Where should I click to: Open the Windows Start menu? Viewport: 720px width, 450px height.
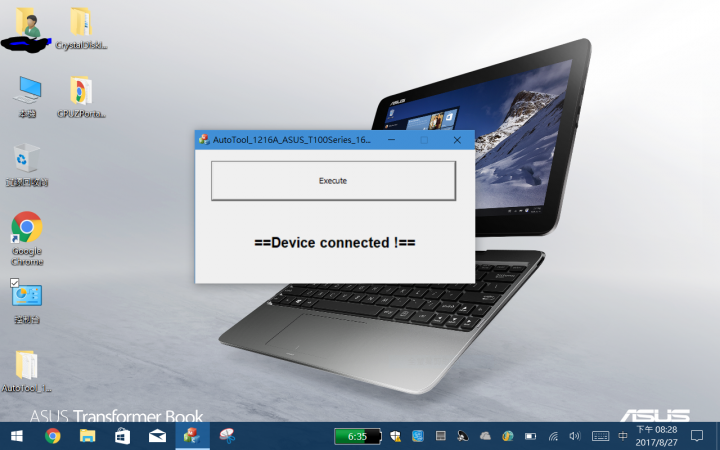coord(17,436)
